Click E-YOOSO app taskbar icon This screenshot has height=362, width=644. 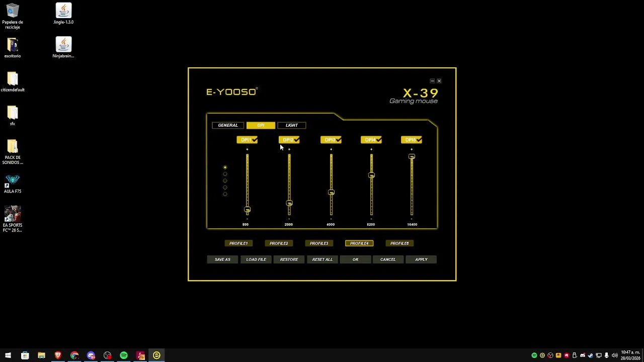(156, 355)
